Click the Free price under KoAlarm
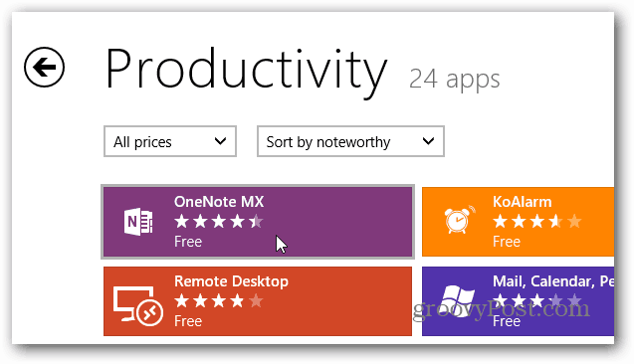The image size is (634, 364). click(507, 242)
